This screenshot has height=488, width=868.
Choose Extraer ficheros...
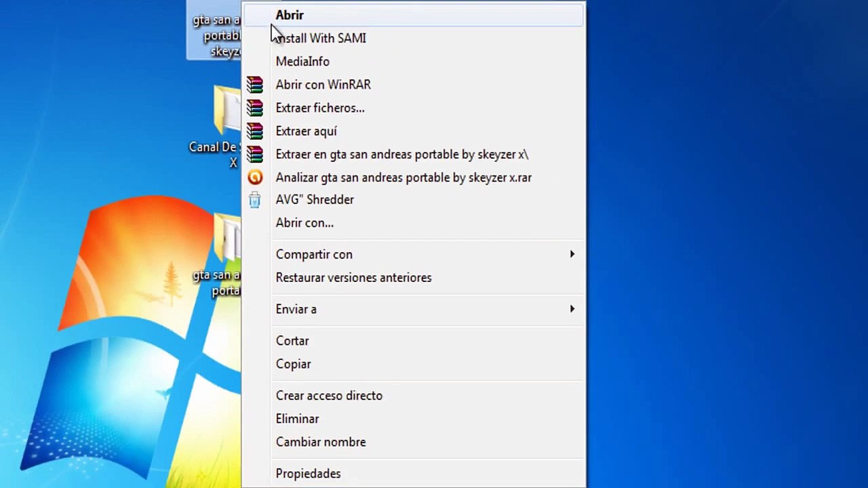point(413,108)
